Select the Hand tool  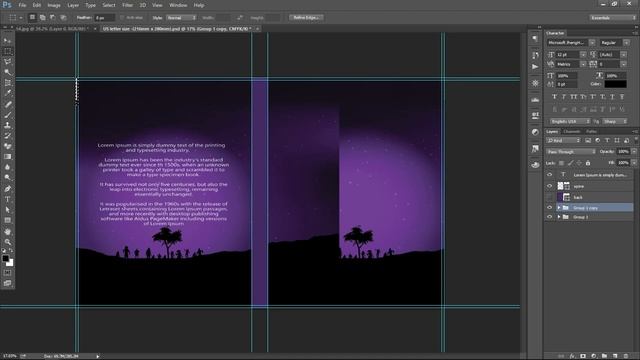point(7,231)
